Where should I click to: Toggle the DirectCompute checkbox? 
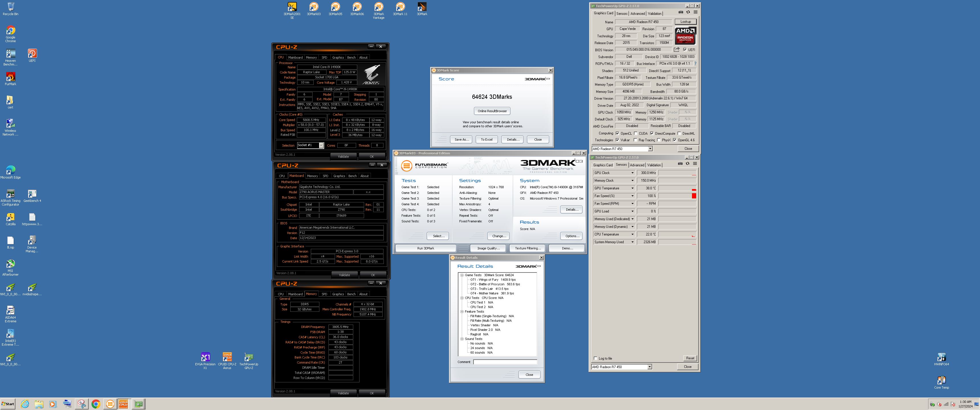pos(652,134)
